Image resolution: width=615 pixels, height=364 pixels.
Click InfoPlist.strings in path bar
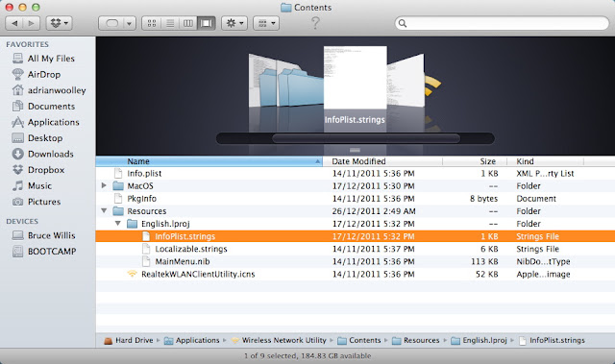tap(552, 341)
